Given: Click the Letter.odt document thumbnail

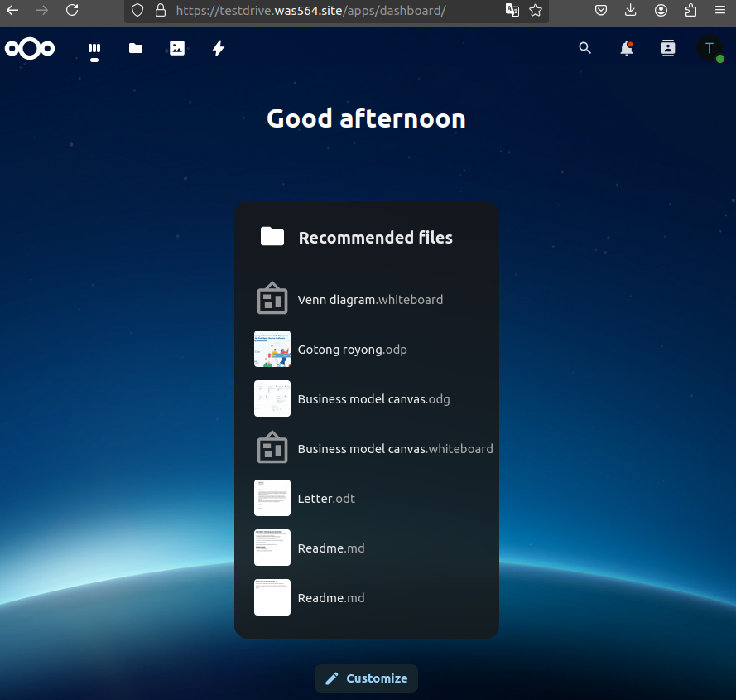Looking at the screenshot, I should [272, 498].
